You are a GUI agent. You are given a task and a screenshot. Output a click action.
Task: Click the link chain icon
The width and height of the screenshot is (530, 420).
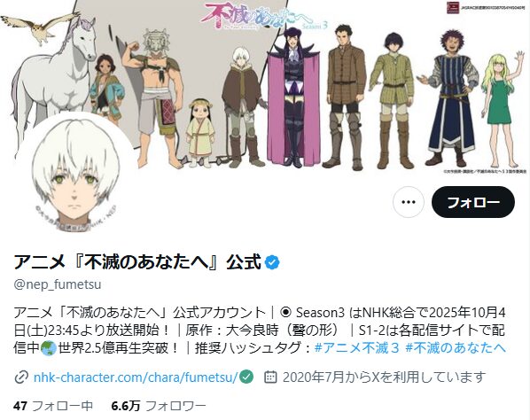[21, 377]
